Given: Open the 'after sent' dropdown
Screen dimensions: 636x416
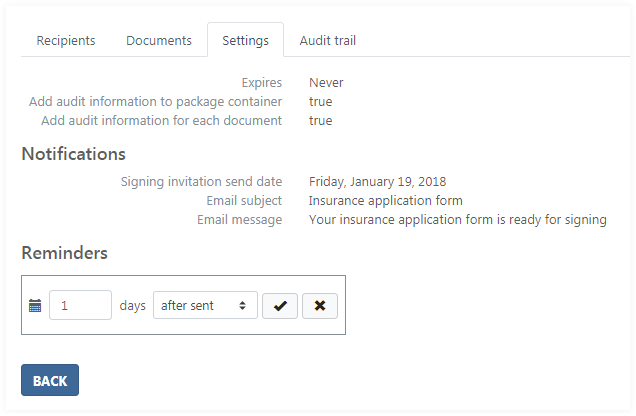Looking at the screenshot, I should [205, 306].
